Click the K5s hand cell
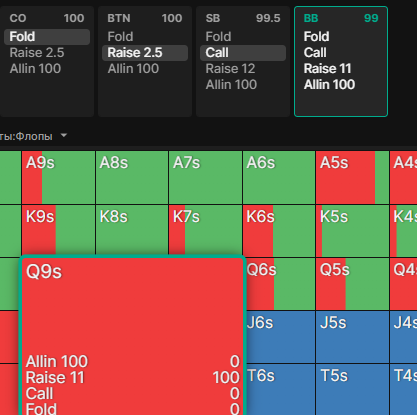417x415 pixels. pos(352,231)
